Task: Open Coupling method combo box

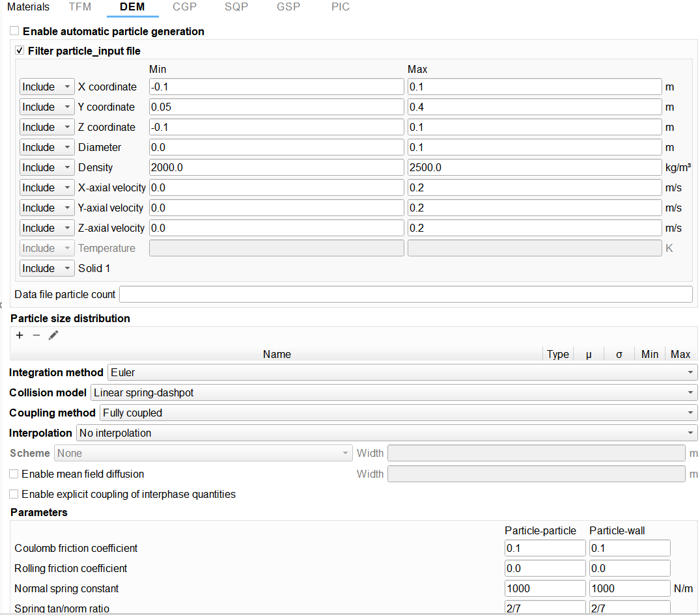Action: [398, 413]
